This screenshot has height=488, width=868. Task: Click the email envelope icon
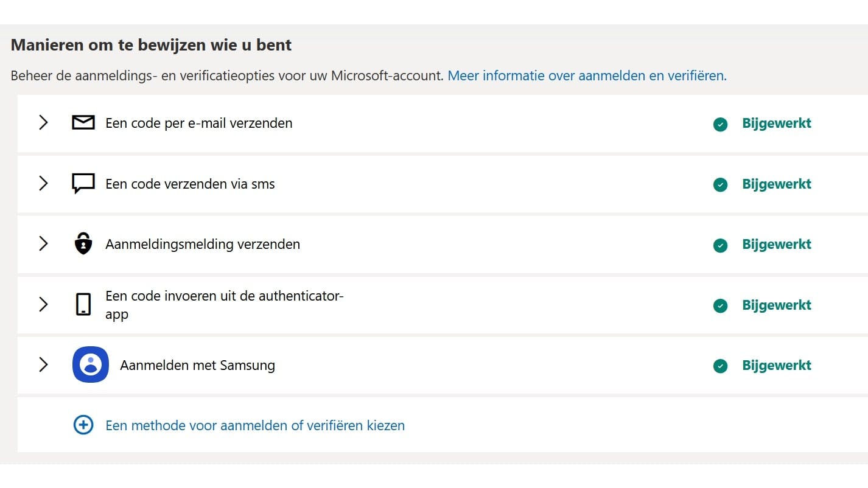point(83,123)
